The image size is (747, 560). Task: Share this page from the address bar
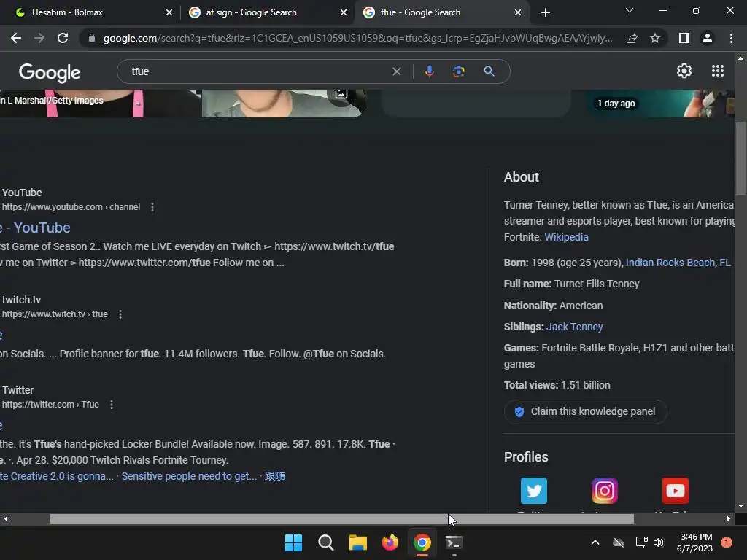point(632,38)
